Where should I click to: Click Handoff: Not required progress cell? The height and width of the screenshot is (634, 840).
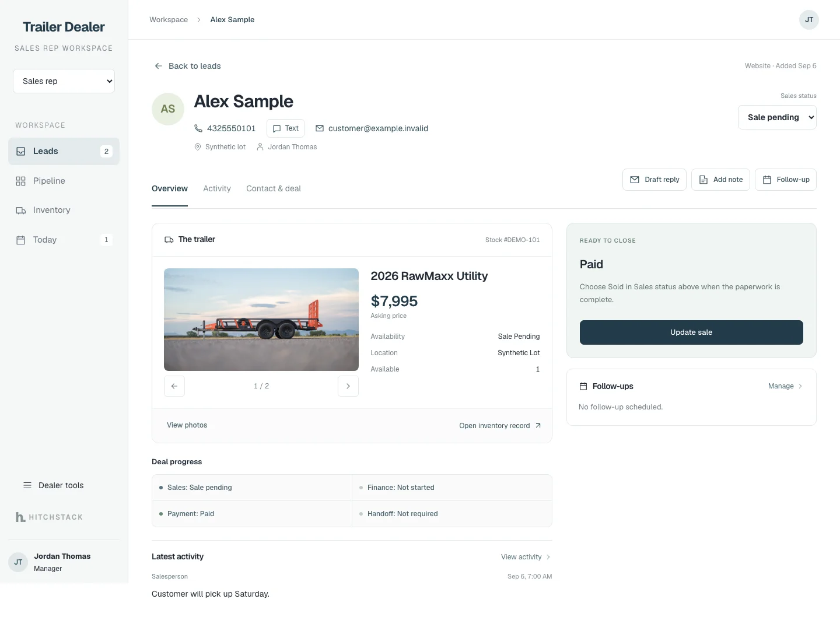pos(452,514)
